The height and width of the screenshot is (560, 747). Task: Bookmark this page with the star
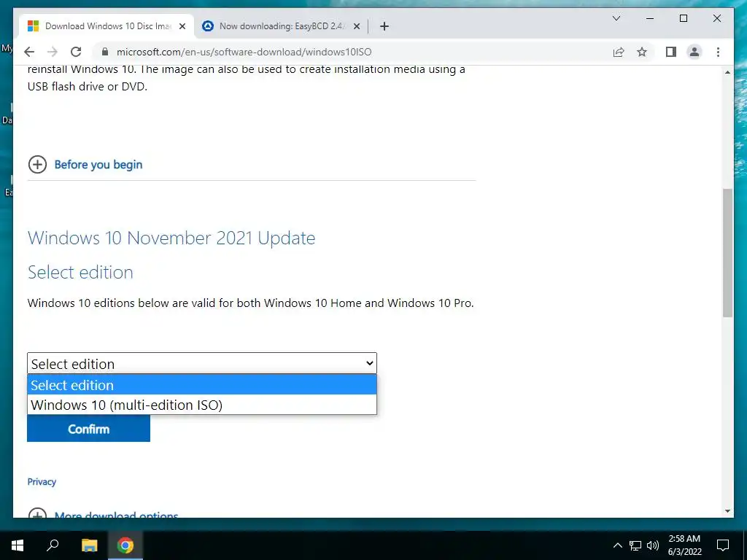click(642, 52)
